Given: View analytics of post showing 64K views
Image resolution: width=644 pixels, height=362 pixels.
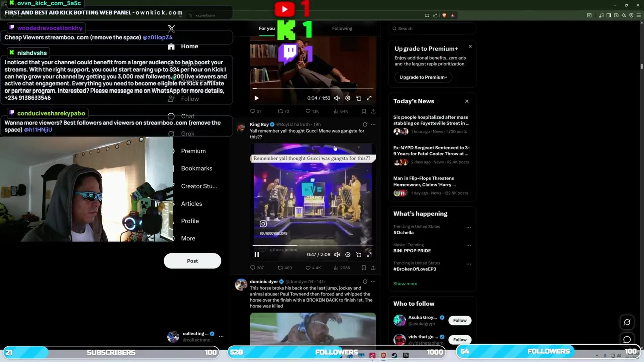Looking at the screenshot, I should (x=341, y=111).
